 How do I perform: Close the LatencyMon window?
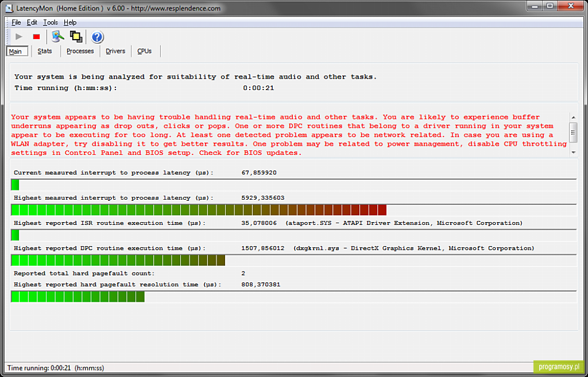pyautogui.click(x=571, y=6)
